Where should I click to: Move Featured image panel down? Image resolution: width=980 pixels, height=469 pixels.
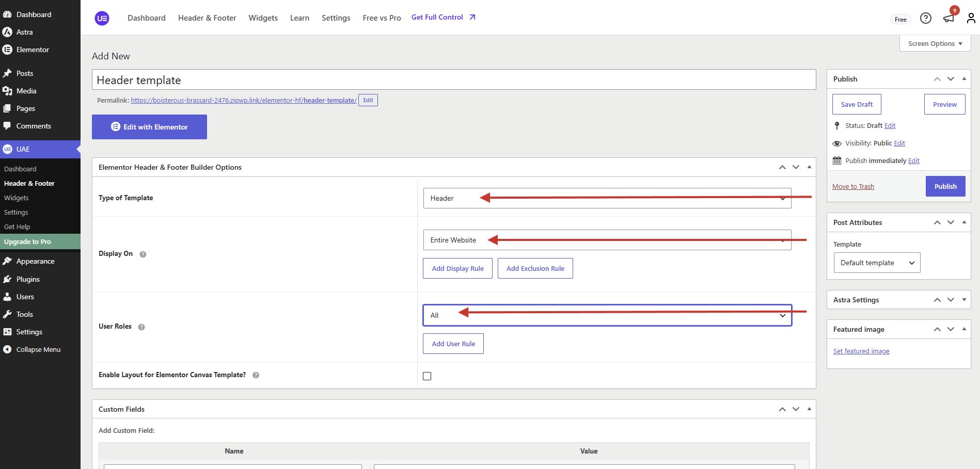(x=951, y=329)
